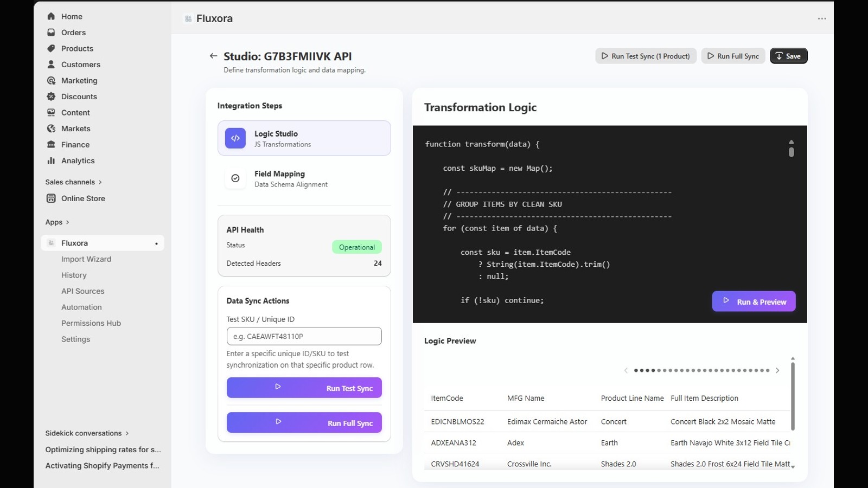Click the Edimax Cermaiche Astor cell
The image size is (868, 488).
coord(547,421)
